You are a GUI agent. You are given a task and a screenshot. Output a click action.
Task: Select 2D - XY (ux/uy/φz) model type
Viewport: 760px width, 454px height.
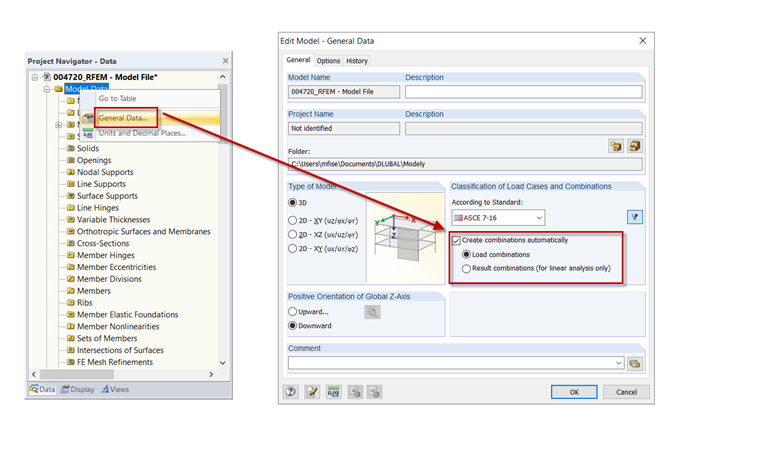292,249
